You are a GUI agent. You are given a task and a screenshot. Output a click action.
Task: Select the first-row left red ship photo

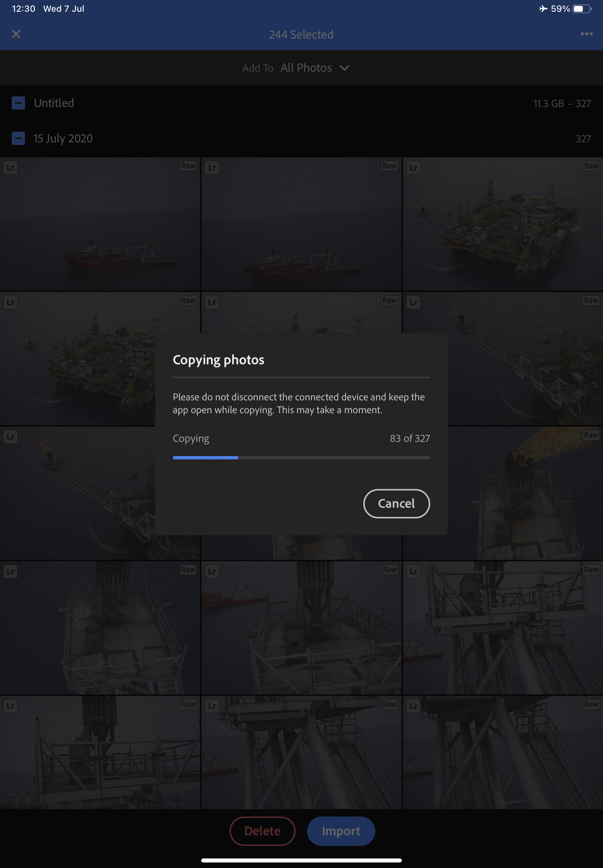pyautogui.click(x=100, y=224)
